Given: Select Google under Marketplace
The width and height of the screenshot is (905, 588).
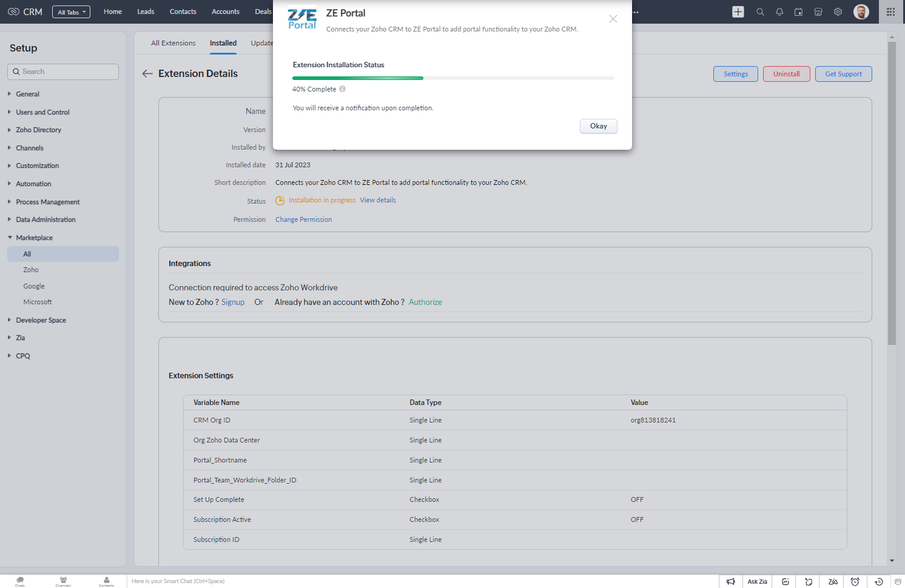Looking at the screenshot, I should pos(34,286).
